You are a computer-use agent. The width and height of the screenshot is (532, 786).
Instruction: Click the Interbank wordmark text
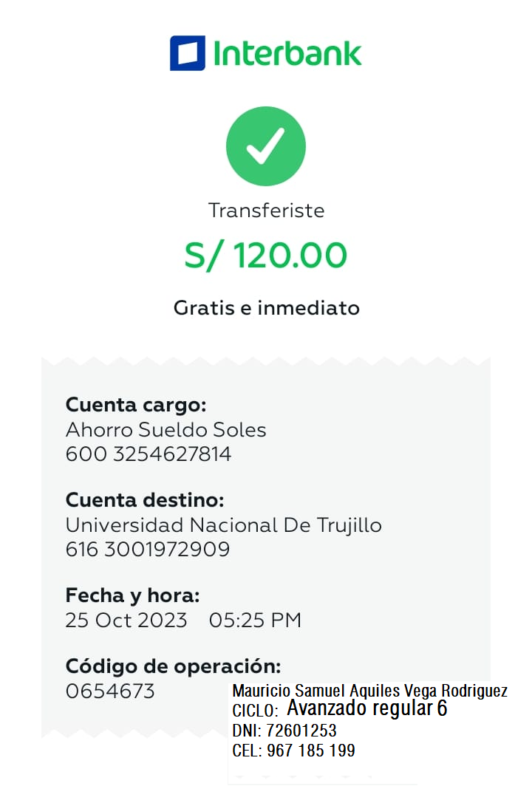287,53
